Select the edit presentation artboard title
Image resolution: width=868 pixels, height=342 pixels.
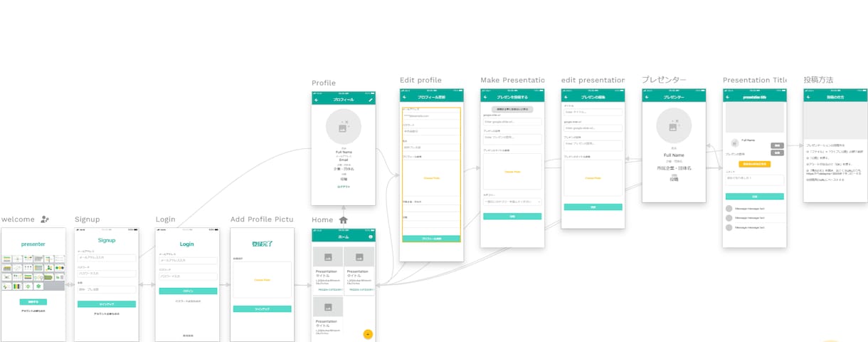(x=593, y=81)
